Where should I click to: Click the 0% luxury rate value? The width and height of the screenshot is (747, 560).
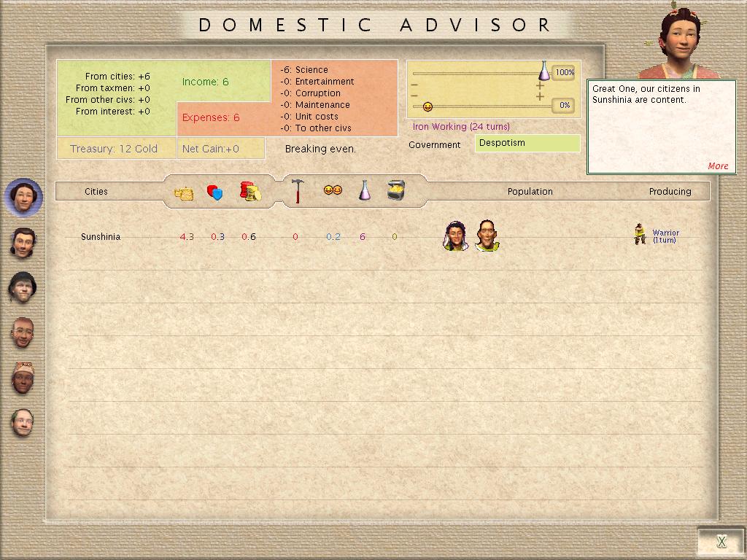[x=565, y=105]
